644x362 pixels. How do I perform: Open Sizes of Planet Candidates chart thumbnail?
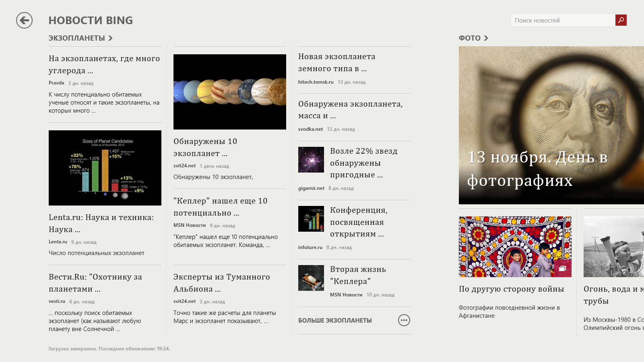[x=105, y=168]
